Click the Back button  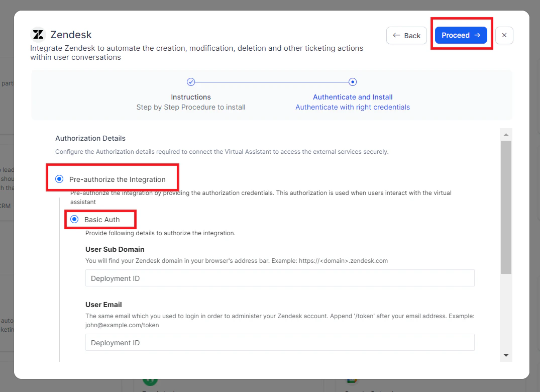tap(406, 35)
